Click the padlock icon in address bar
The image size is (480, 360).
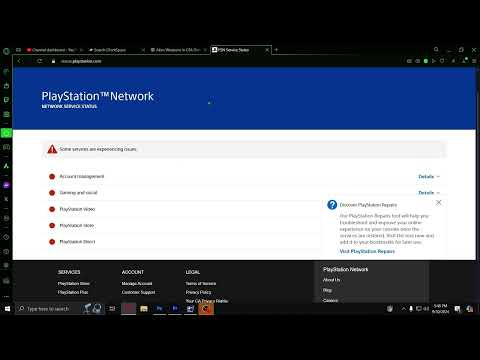(53, 61)
